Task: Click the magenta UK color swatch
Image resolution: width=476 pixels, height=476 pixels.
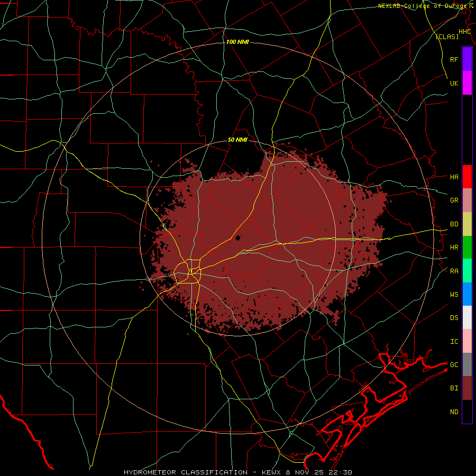Action: click(x=467, y=83)
